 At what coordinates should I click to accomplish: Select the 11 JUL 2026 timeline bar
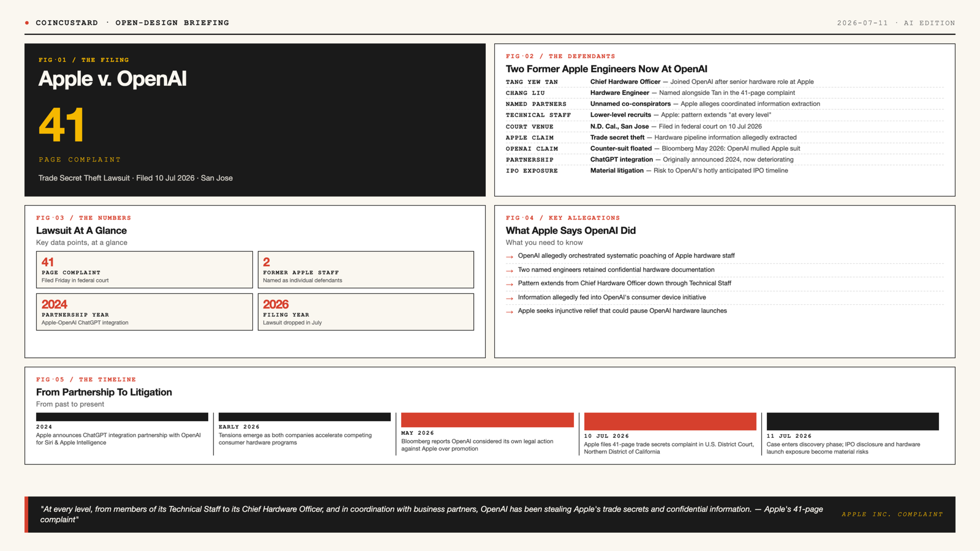[853, 421]
